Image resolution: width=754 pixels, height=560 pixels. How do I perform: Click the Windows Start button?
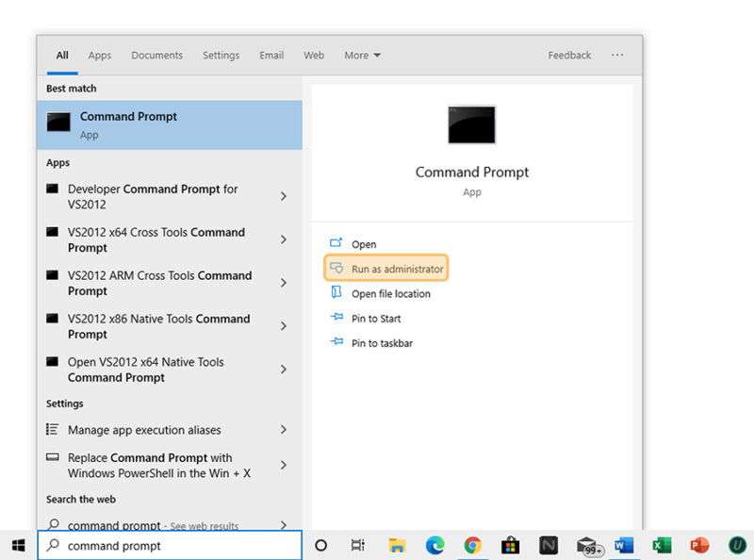(x=18, y=545)
